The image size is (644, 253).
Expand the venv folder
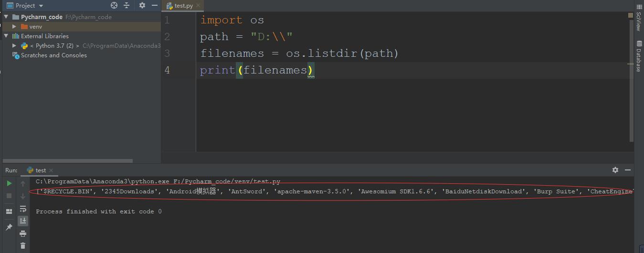pos(14,27)
